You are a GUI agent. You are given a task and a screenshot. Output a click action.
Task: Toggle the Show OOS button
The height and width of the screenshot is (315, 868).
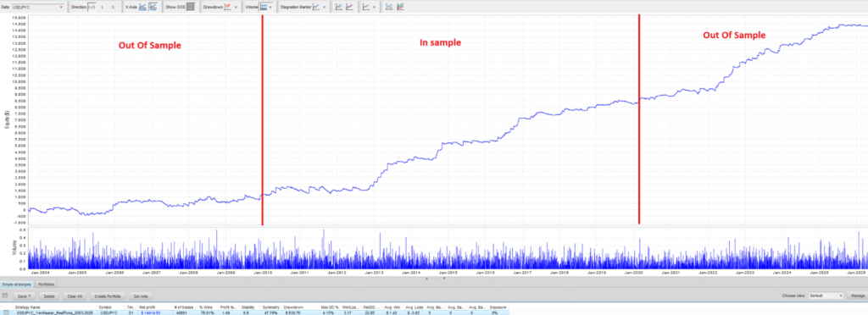(x=191, y=7)
